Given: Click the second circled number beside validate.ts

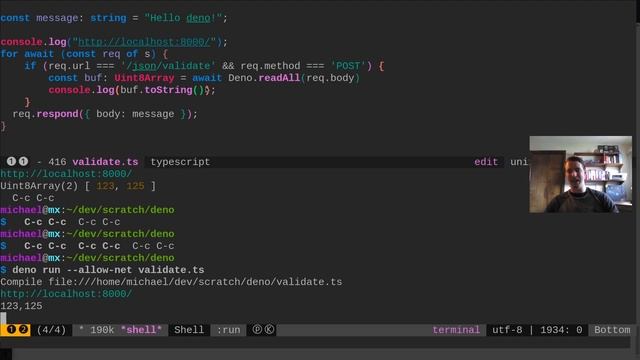Looking at the screenshot, I should coord(23,162).
